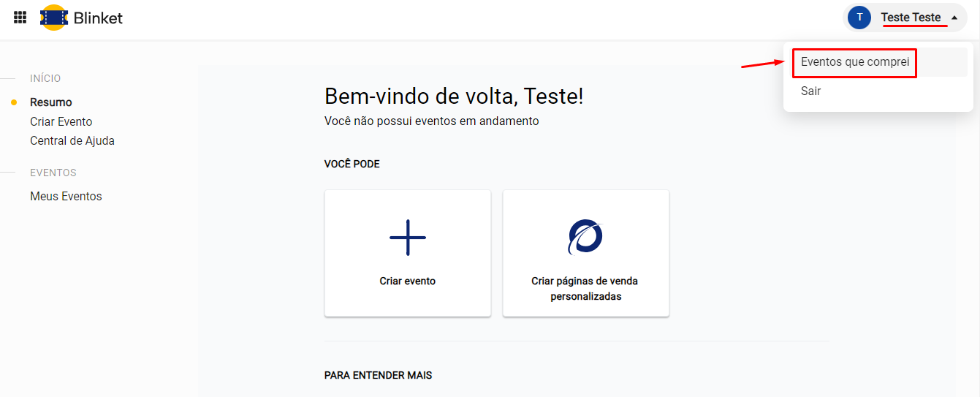The image size is (980, 397).
Task: Open Criar Evento in the sidebar
Action: pyautogui.click(x=61, y=121)
